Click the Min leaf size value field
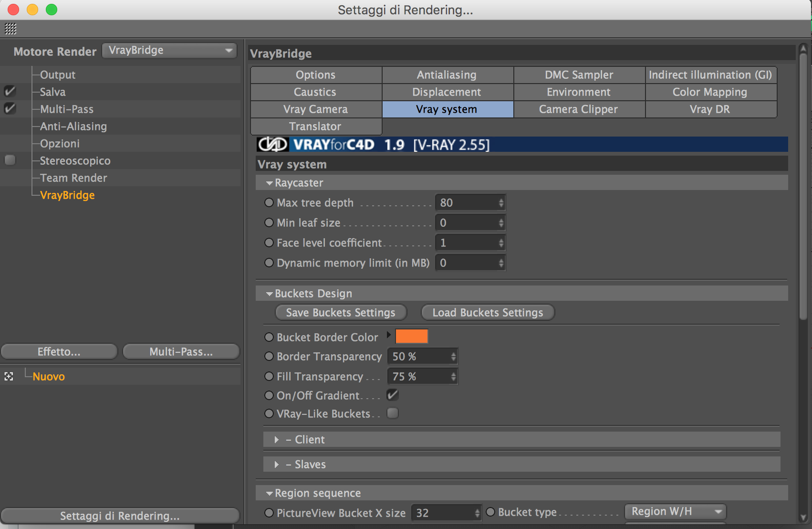 470,222
